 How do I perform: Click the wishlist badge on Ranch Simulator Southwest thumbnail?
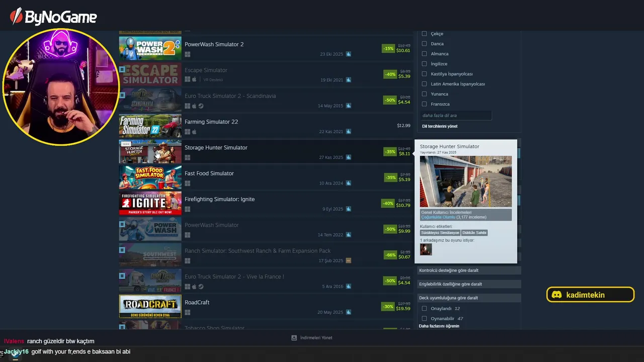tap(122, 250)
